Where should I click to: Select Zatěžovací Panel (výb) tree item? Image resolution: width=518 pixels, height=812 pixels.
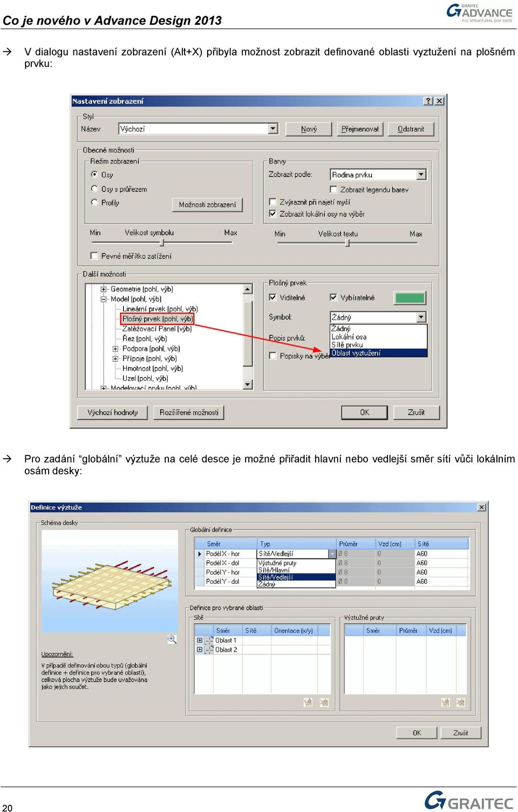point(156,329)
